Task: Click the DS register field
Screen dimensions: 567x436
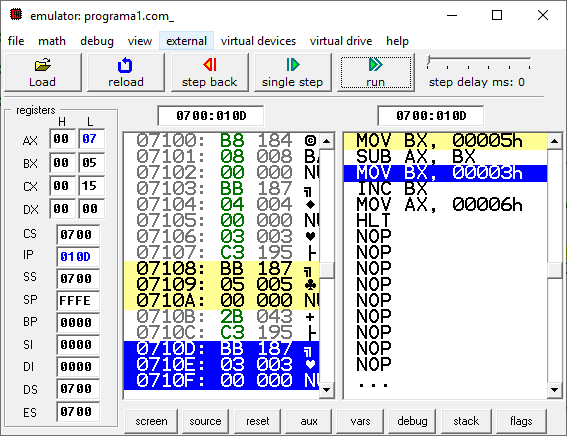Action: point(78,389)
